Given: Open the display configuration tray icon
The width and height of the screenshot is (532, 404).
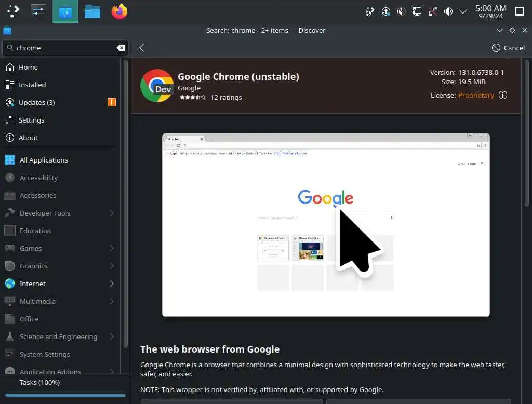Looking at the screenshot, I should 417,12.
